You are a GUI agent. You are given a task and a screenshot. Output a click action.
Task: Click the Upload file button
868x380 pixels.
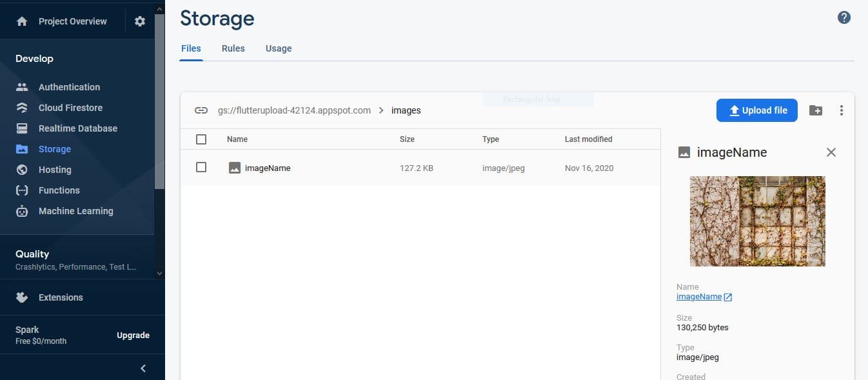coord(756,110)
